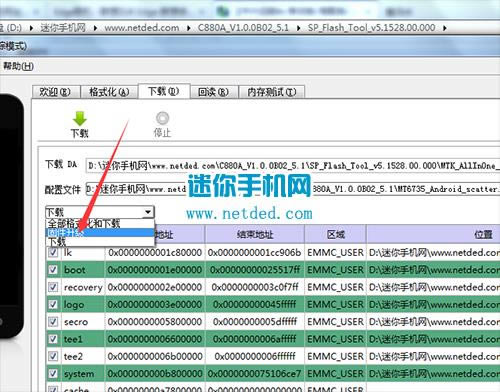Image resolution: width=500 pixels, height=392 pixels.
Task: Click the 下载 DA file path field
Action: (293, 165)
